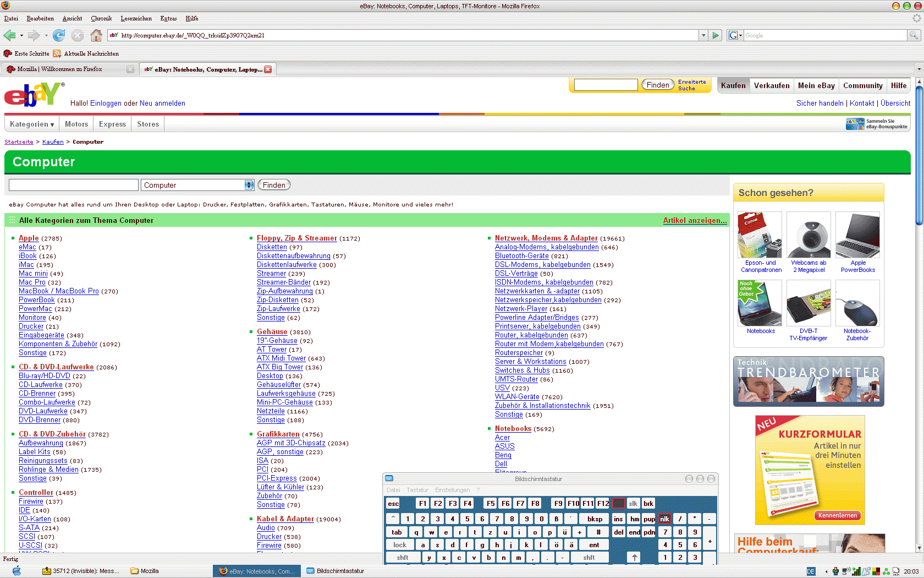924x578 pixels.
Task: Open the Computer category select box
Action: pos(197,185)
